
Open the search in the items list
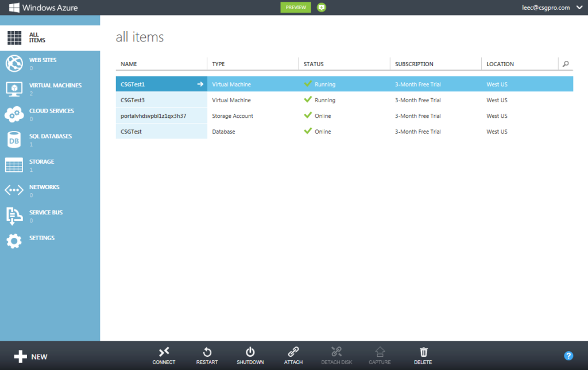[x=566, y=64]
